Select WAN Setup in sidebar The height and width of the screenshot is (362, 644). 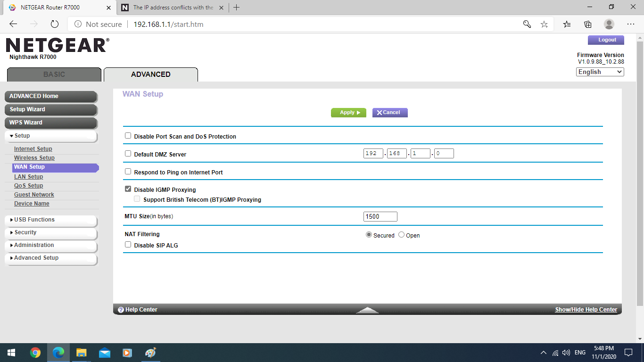coord(56,167)
